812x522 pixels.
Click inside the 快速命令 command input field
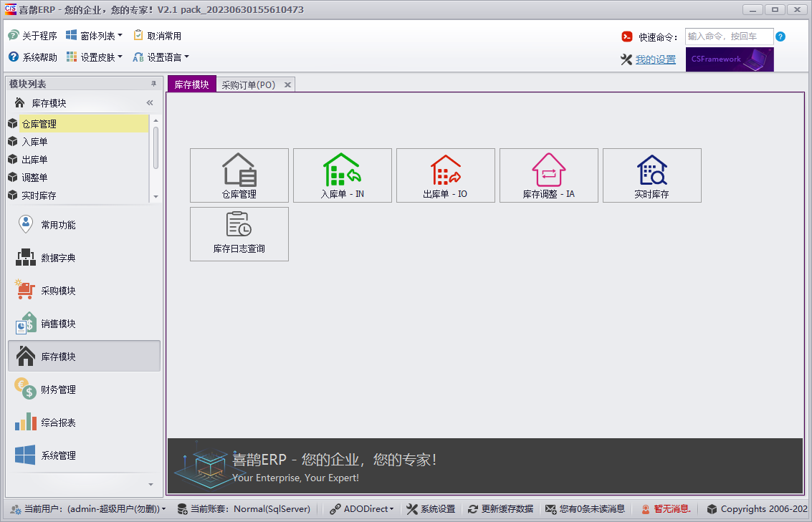[730, 36]
